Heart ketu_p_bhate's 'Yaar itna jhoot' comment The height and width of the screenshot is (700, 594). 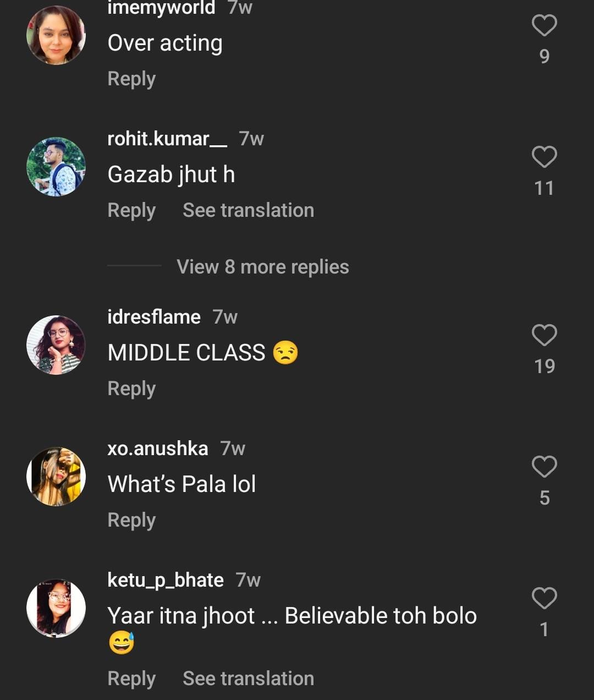544,598
